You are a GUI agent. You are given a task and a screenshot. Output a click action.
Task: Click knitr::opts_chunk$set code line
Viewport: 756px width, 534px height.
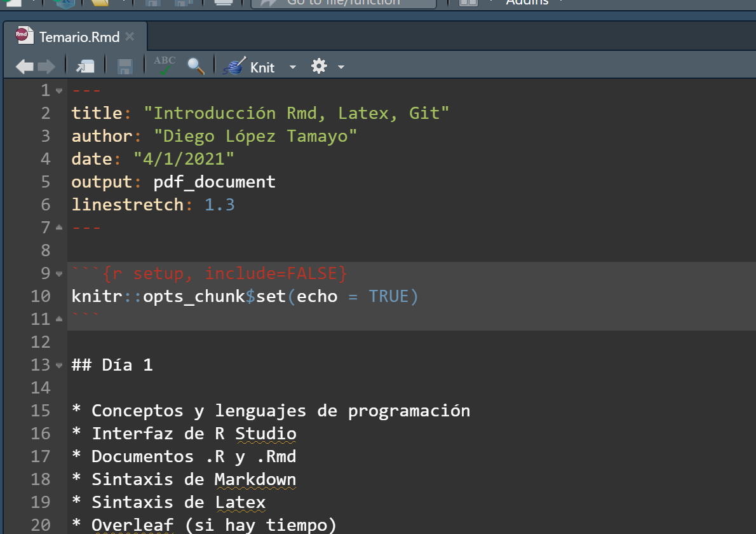(245, 296)
